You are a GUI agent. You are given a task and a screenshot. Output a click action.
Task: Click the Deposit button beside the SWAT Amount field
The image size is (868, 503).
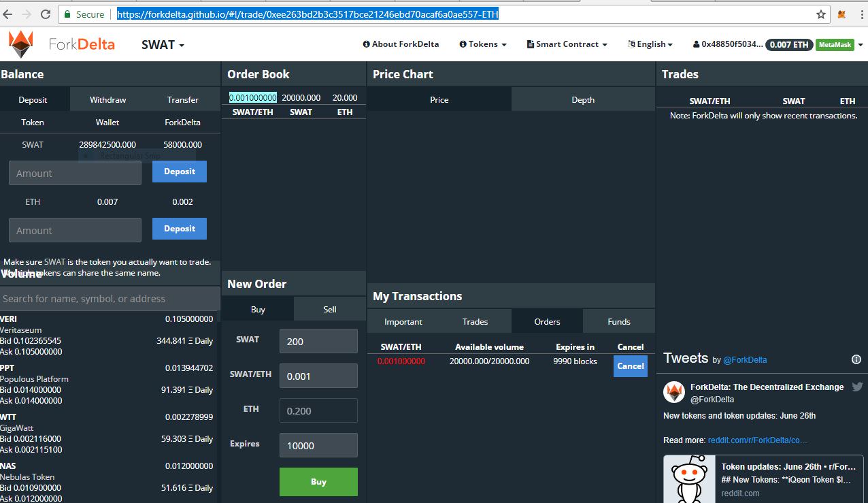[x=180, y=172]
